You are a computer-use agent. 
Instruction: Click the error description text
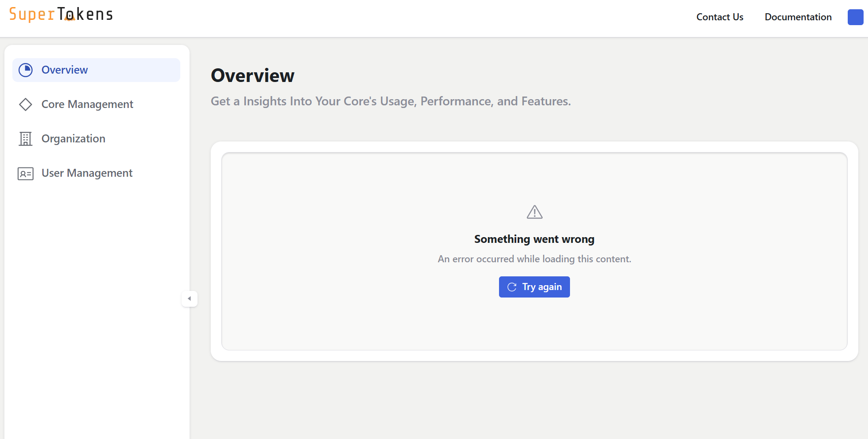[x=534, y=259]
